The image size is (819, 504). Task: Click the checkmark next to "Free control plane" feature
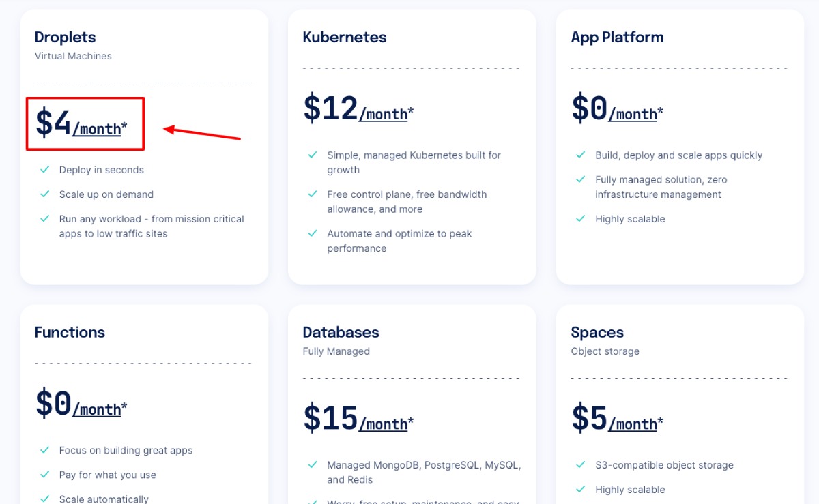pos(311,194)
